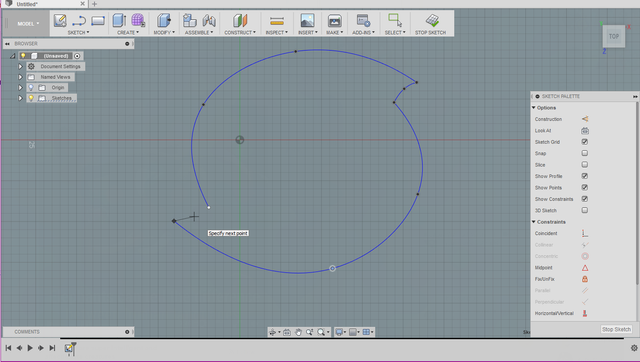Open the Model workspace dropdown

coord(28,24)
